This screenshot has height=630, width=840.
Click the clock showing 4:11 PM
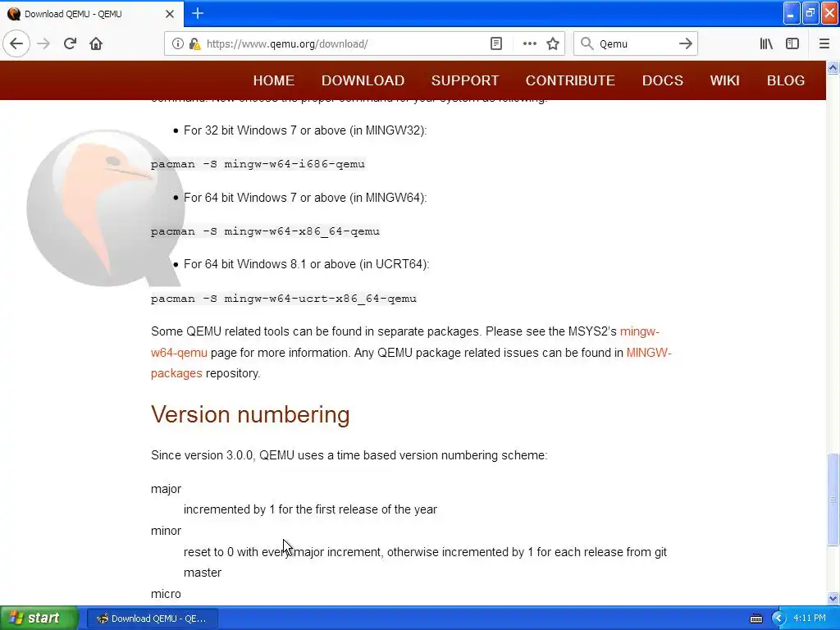(x=810, y=618)
